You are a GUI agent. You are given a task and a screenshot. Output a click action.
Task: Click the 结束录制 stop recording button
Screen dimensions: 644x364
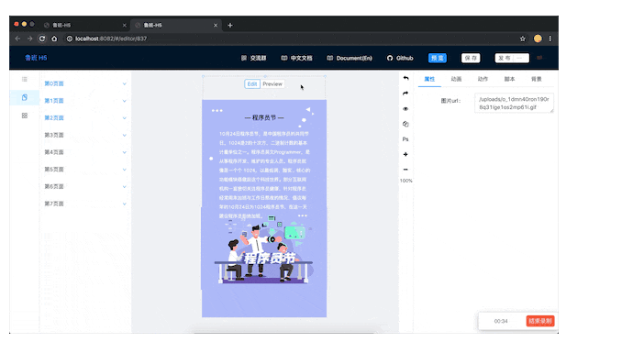point(540,321)
